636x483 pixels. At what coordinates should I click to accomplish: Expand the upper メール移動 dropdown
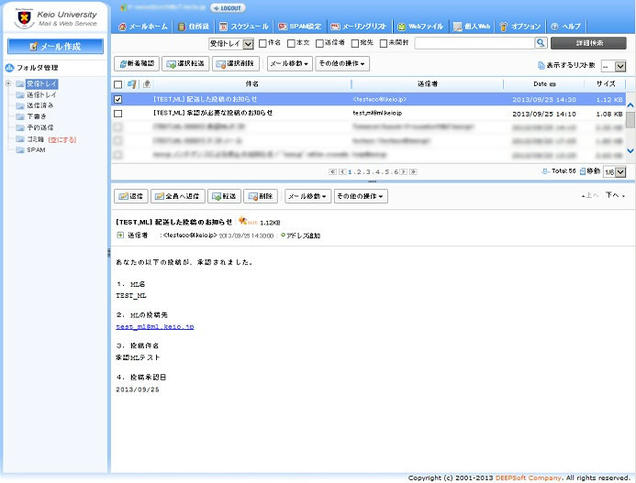289,64
